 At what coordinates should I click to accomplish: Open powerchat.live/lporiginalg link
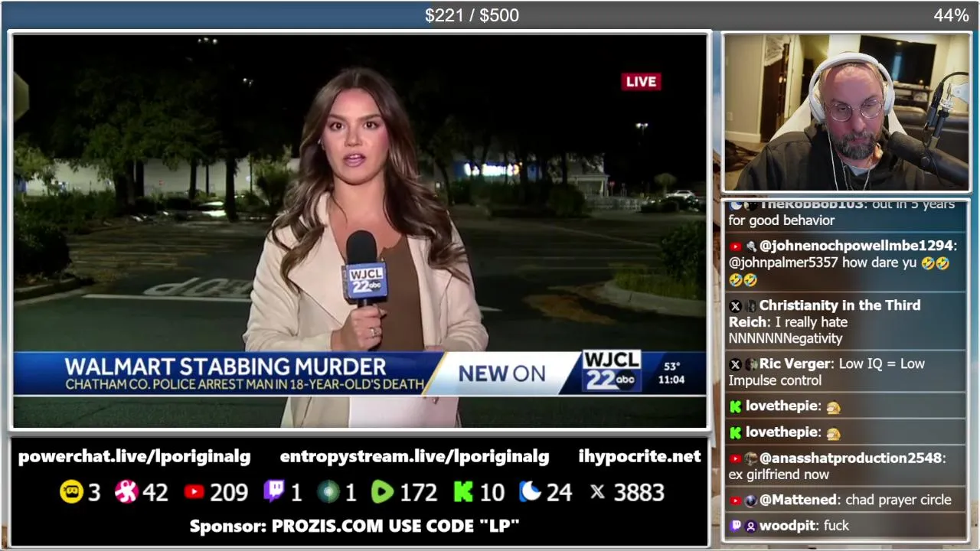[134, 457]
